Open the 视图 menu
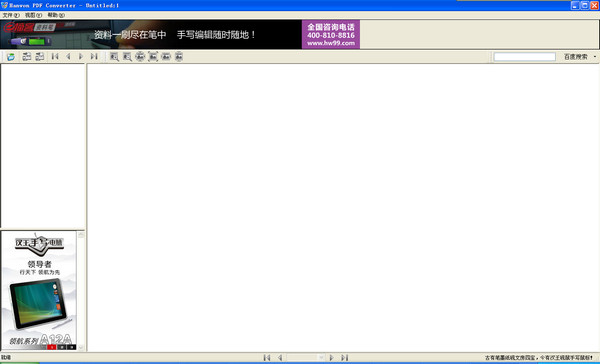This screenshot has height=364, width=600. [x=33, y=15]
